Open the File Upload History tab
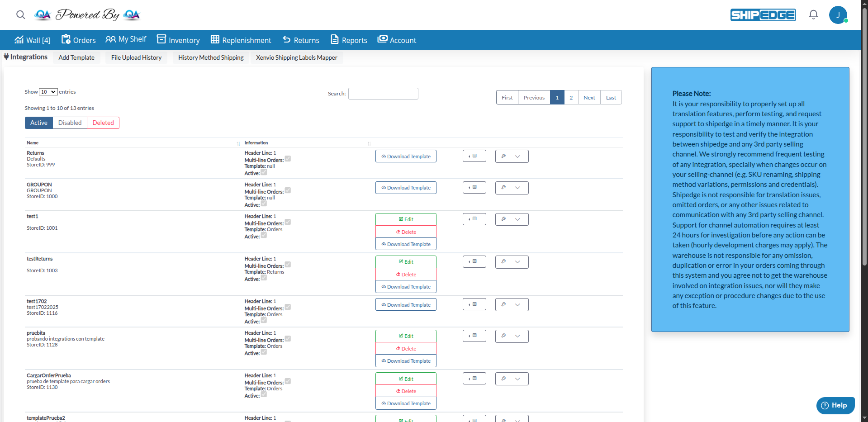The width and height of the screenshot is (868, 422). pos(136,57)
